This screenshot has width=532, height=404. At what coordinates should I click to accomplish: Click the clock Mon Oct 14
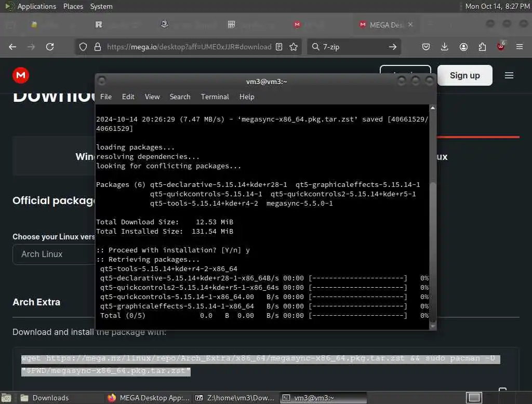click(497, 6)
